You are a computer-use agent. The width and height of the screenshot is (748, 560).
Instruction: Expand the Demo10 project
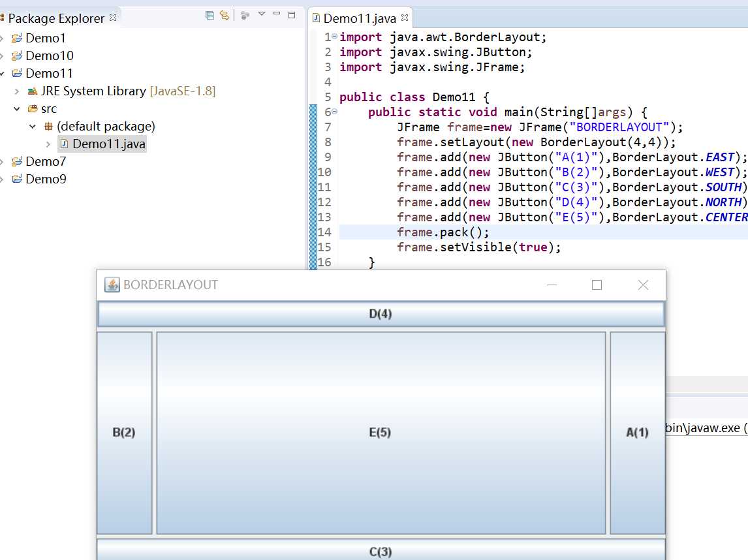click(2, 56)
